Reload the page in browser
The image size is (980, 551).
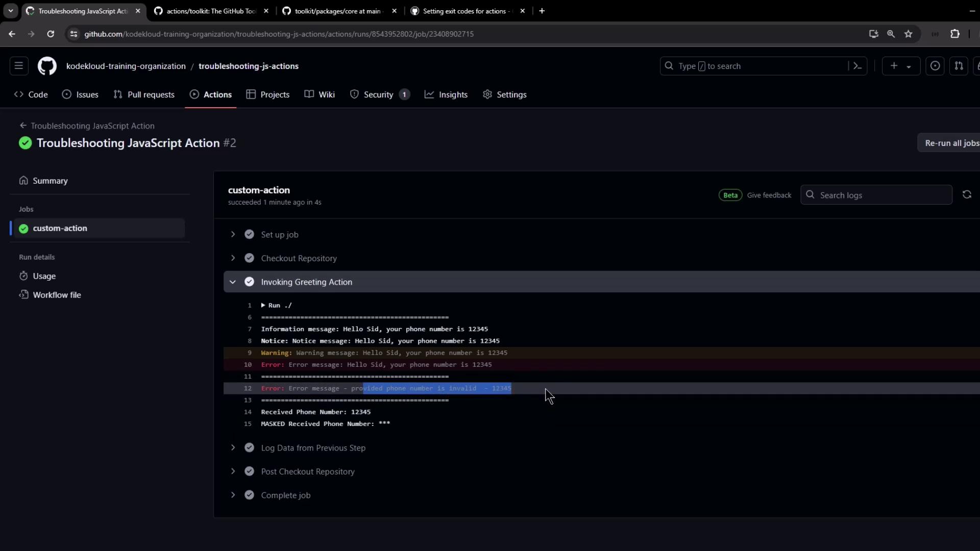click(x=51, y=34)
